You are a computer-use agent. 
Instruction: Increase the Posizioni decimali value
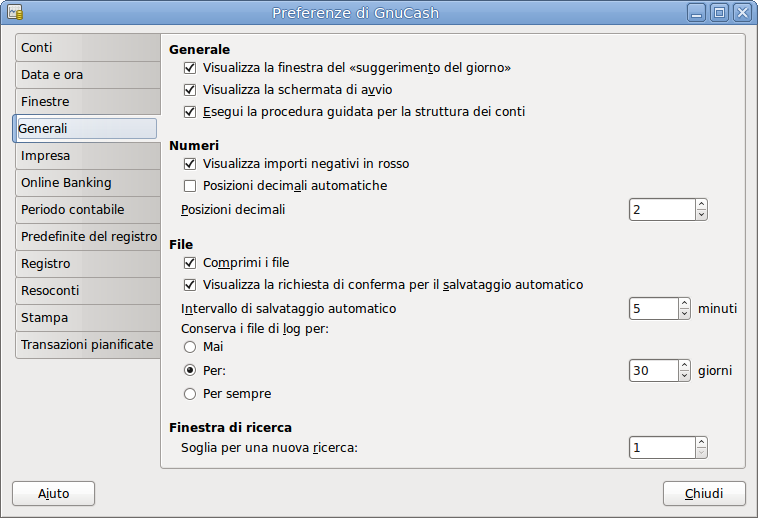(x=701, y=205)
